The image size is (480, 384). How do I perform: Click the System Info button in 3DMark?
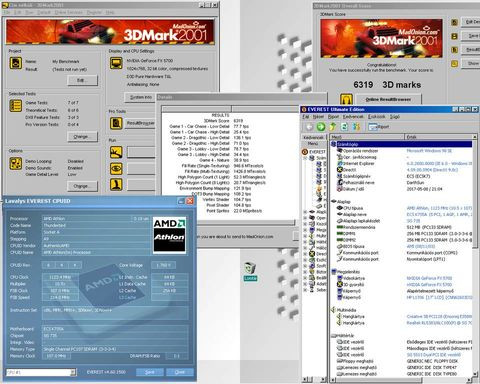[x=141, y=97]
